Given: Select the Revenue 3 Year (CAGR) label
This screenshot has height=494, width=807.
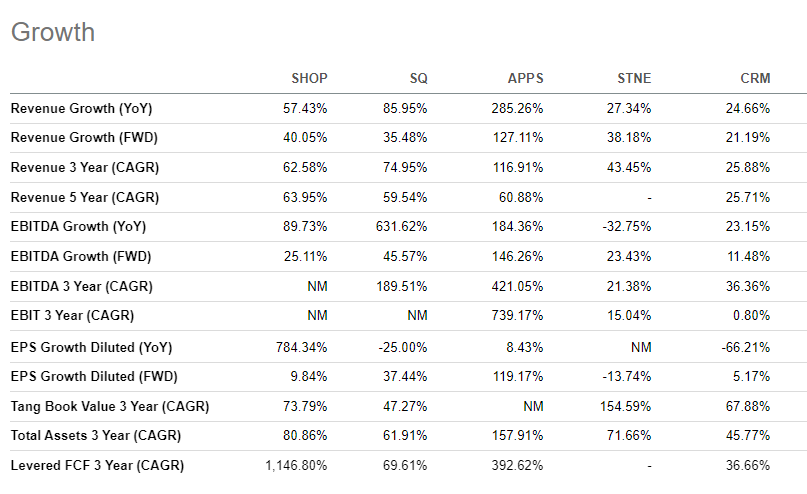Looking at the screenshot, I should (x=85, y=168).
